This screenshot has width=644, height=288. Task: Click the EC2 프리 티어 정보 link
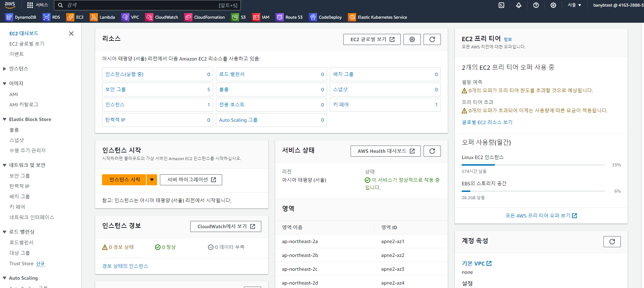(508, 39)
